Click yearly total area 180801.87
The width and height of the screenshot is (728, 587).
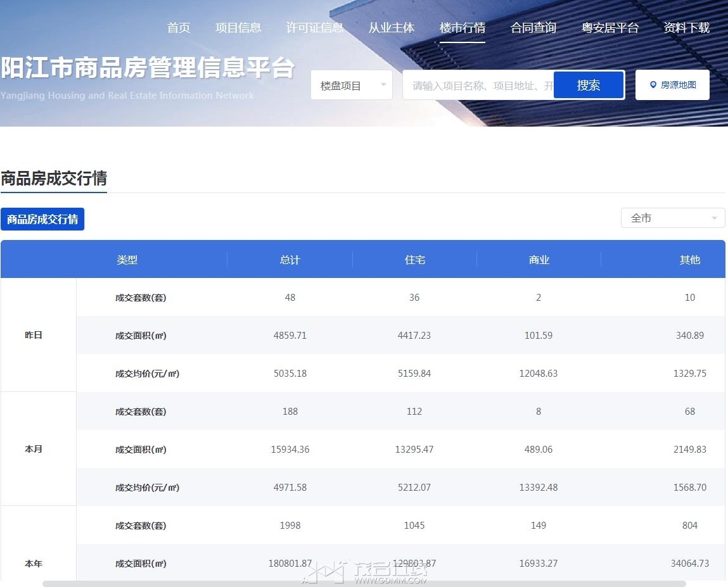click(290, 564)
